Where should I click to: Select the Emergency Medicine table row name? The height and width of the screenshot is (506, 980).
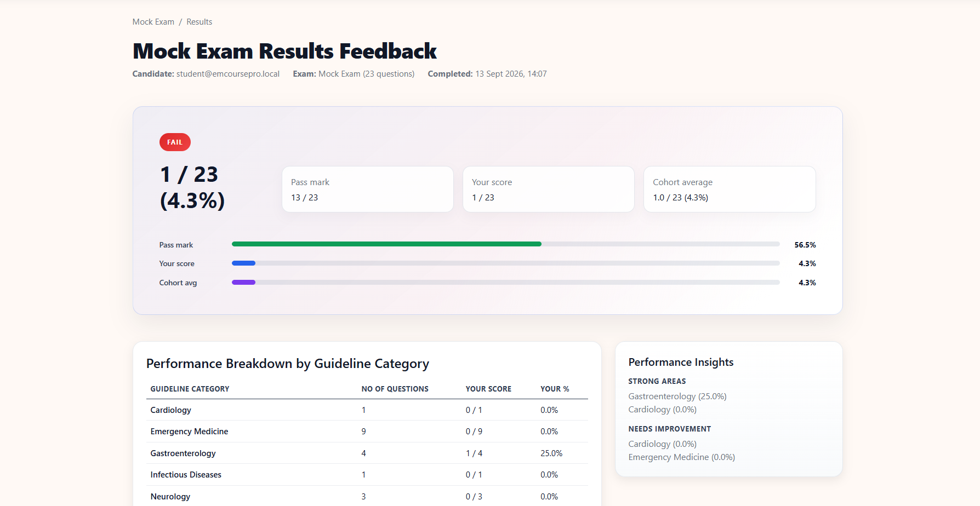(189, 432)
